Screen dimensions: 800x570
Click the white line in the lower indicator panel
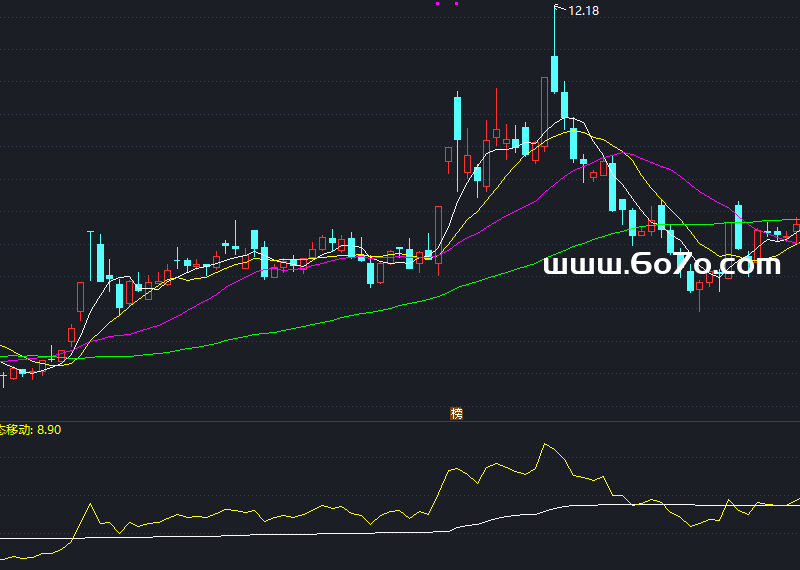coord(300,532)
